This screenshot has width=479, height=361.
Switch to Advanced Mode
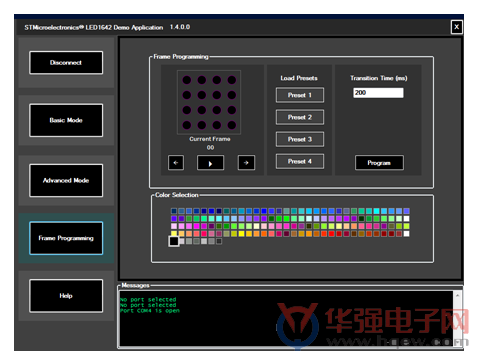click(x=66, y=180)
